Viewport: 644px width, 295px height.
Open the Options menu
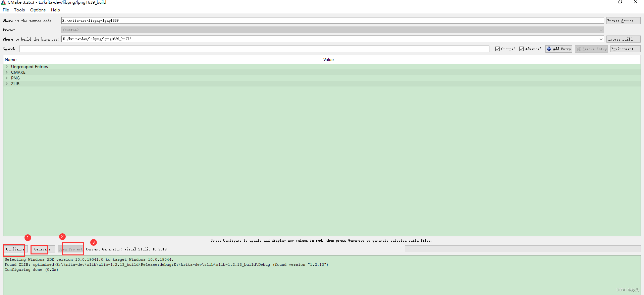[x=38, y=10]
